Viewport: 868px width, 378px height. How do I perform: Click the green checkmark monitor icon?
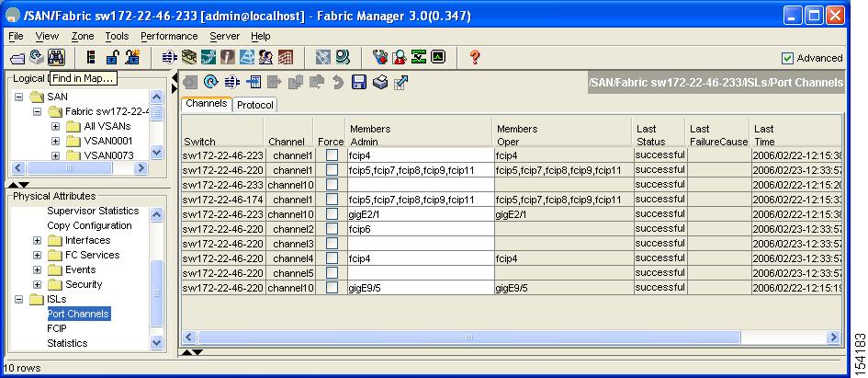[419, 57]
